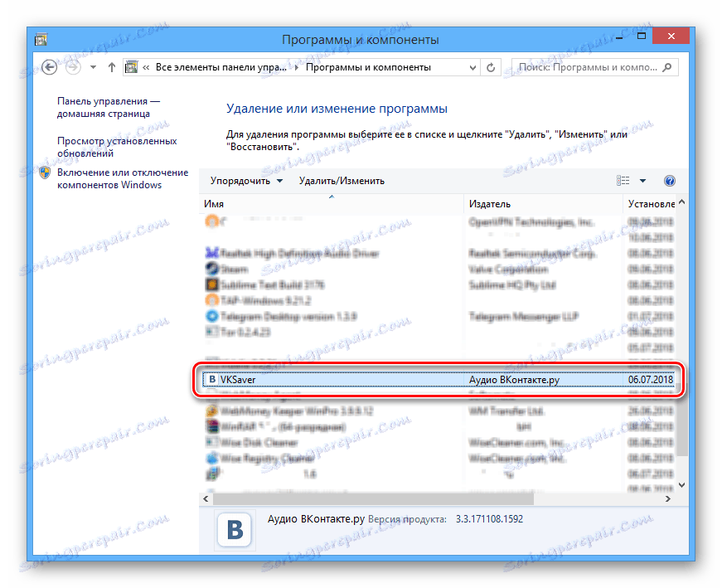Click the horizontal scroll left arrow
The width and height of the screenshot is (722, 588).
coord(206,499)
